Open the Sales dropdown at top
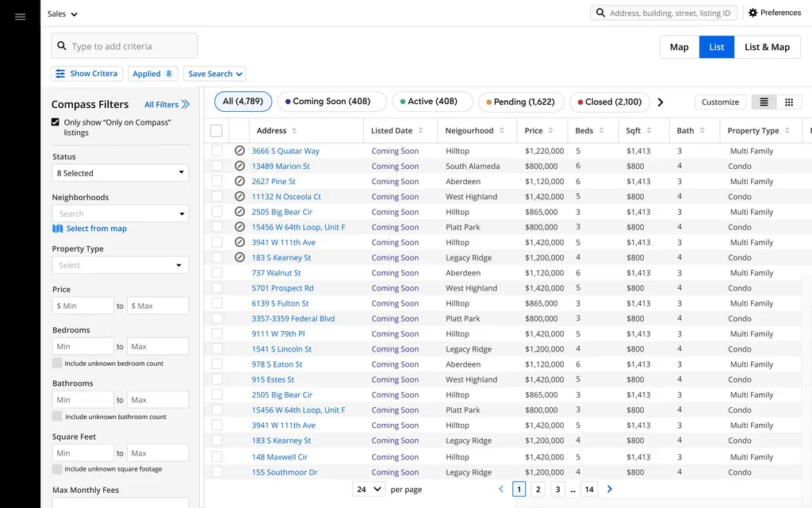The image size is (812, 508). [x=62, y=14]
